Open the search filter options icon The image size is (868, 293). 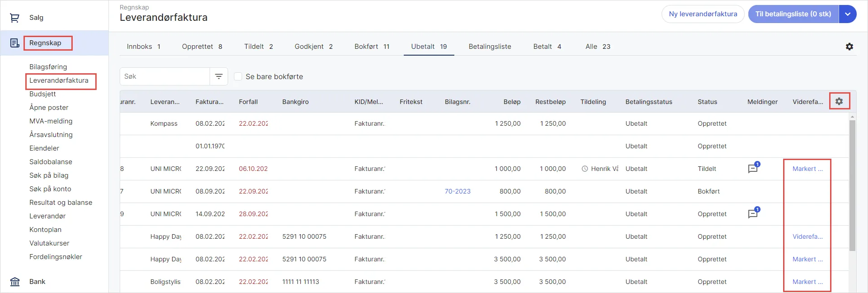tap(219, 76)
